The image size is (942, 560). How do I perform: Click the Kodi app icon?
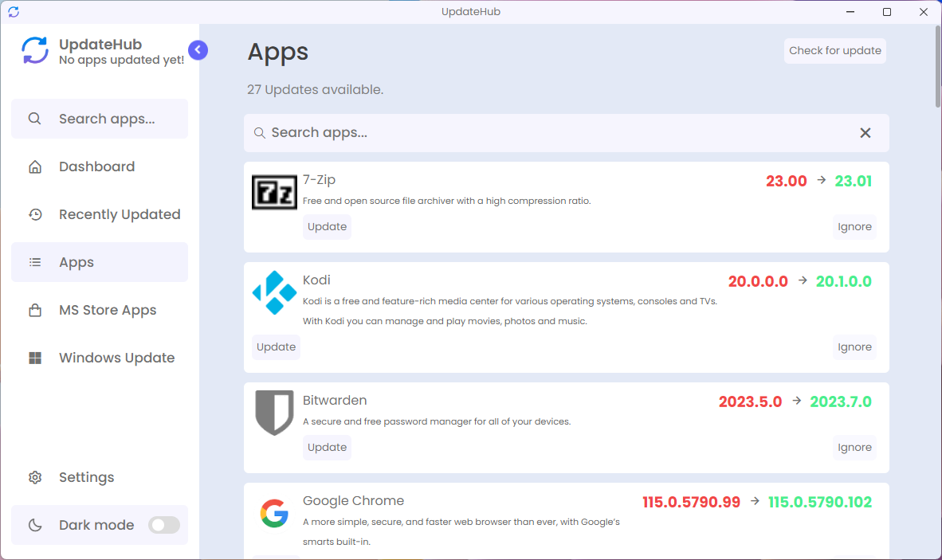coord(274,292)
